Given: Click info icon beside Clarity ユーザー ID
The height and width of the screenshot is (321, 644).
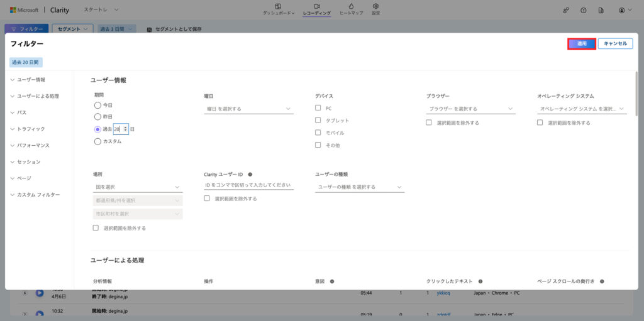Looking at the screenshot, I should click(x=250, y=174).
